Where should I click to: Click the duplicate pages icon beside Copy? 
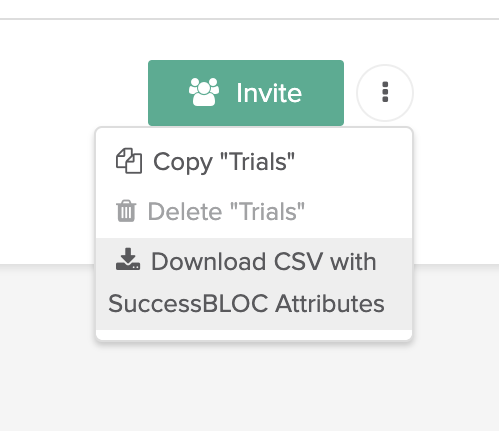[129, 161]
